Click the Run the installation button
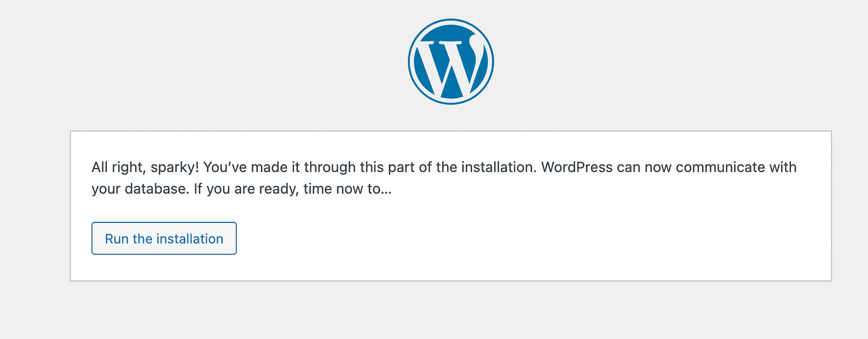This screenshot has width=868, height=339. pyautogui.click(x=164, y=238)
